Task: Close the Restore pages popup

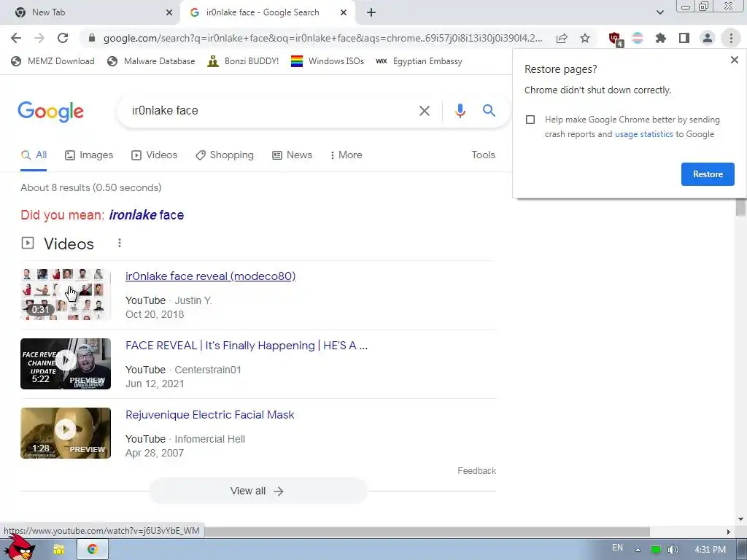Action: pyautogui.click(x=734, y=60)
